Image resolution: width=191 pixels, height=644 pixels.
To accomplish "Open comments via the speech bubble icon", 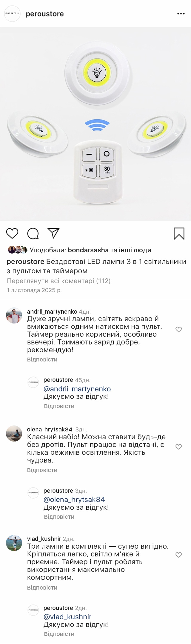I will (33, 234).
